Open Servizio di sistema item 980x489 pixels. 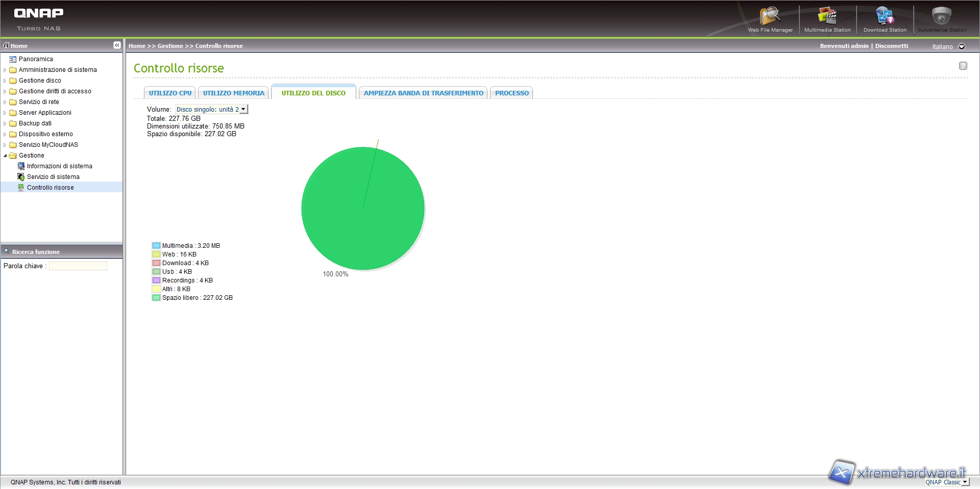click(53, 177)
